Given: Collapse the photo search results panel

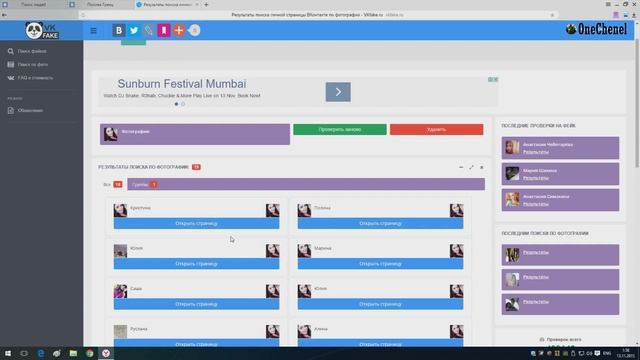Looking at the screenshot, I should click(461, 167).
